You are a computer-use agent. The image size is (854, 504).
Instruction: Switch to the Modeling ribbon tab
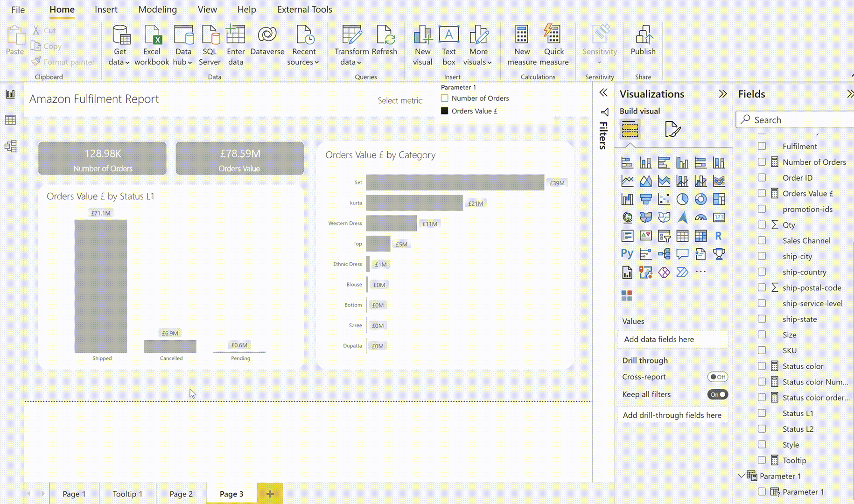coord(158,9)
